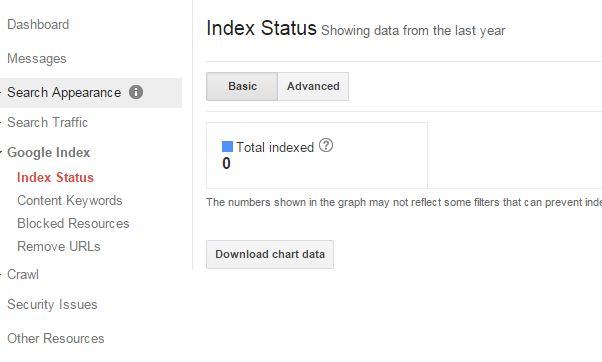Expand the Crawl section
Viewport: 602px width, 362px height.
pos(23,274)
